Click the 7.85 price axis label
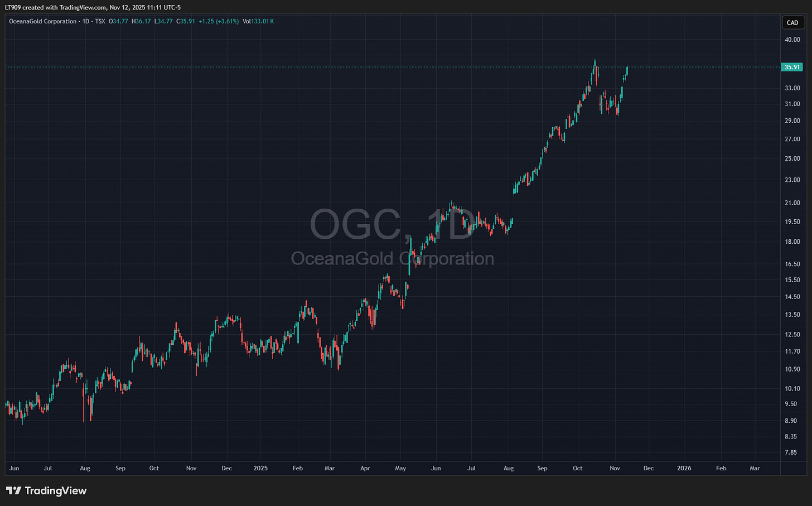 pos(791,452)
